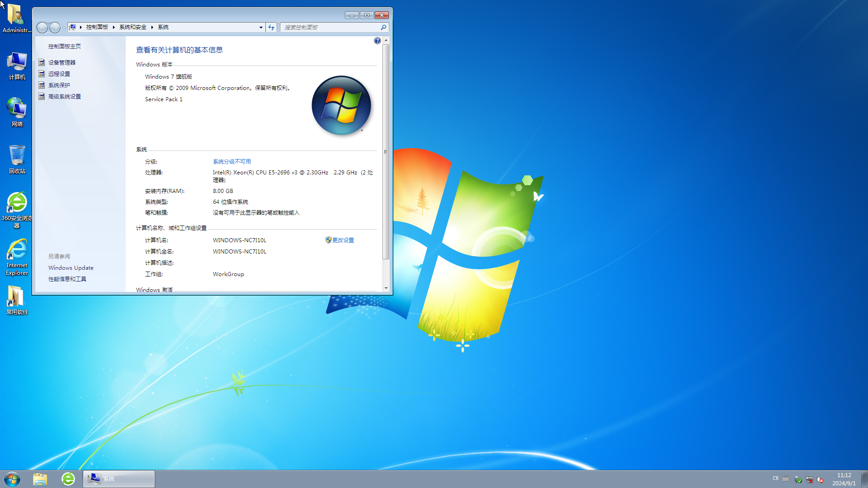Click the network tray icon
868x488 pixels.
(x=809, y=479)
